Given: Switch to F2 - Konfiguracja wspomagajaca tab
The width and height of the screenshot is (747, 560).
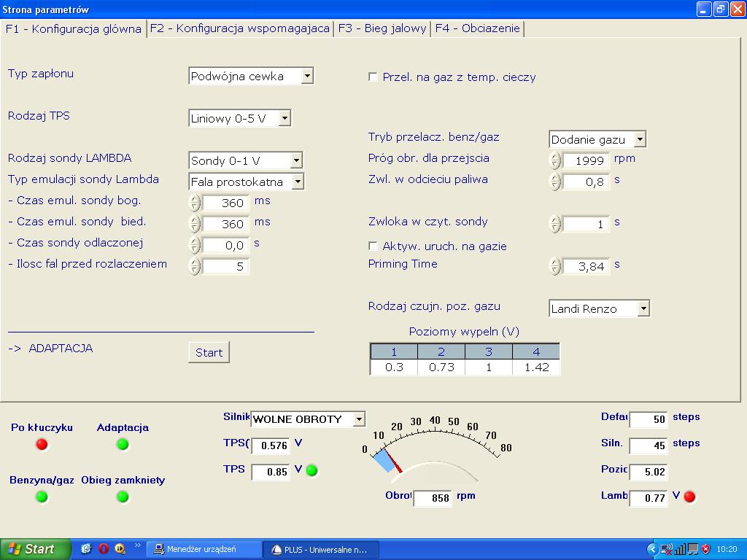Looking at the screenshot, I should point(240,28).
